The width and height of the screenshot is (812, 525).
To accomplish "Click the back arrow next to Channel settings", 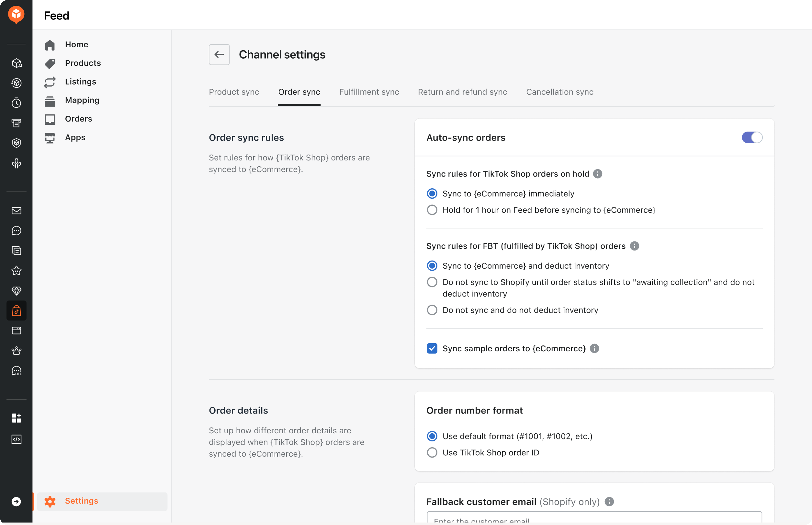I will (x=219, y=54).
